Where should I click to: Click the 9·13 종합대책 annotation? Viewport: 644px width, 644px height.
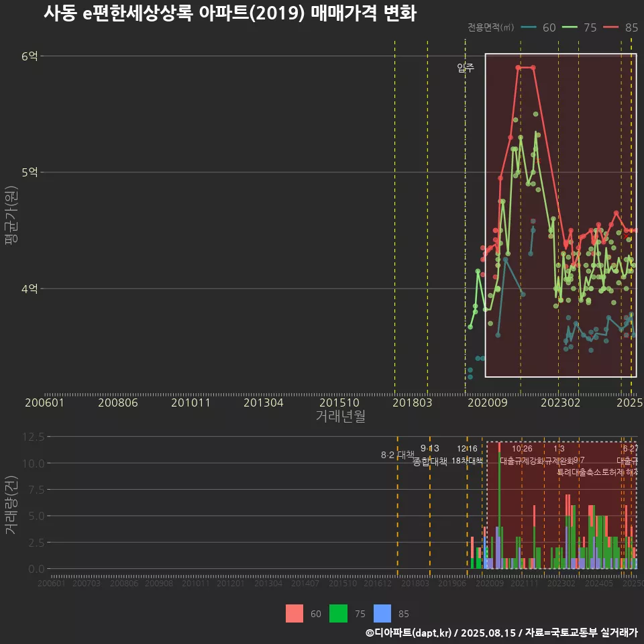(x=429, y=455)
